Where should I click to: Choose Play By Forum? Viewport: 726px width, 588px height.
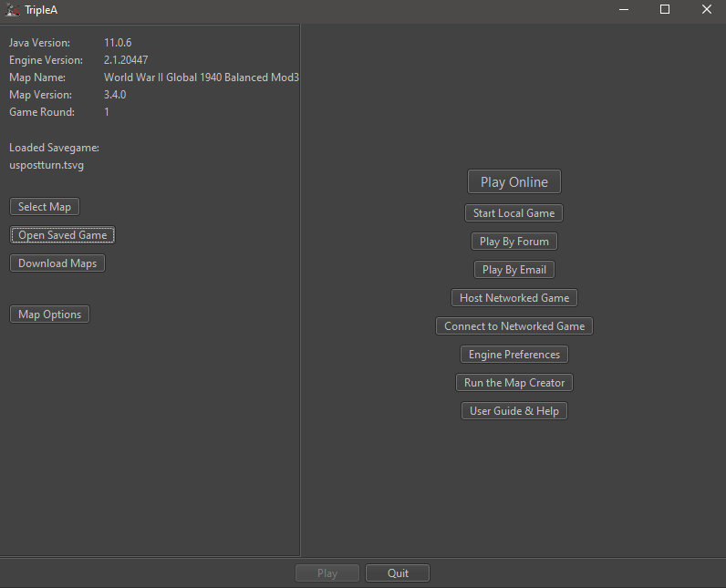point(513,241)
